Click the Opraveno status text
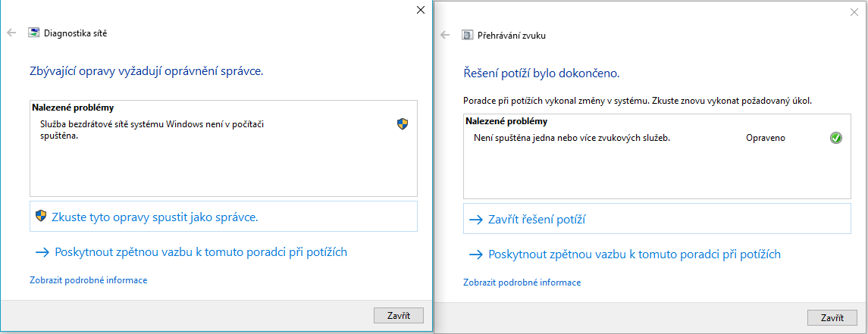This screenshot has height=334, width=868. pyautogui.click(x=766, y=138)
